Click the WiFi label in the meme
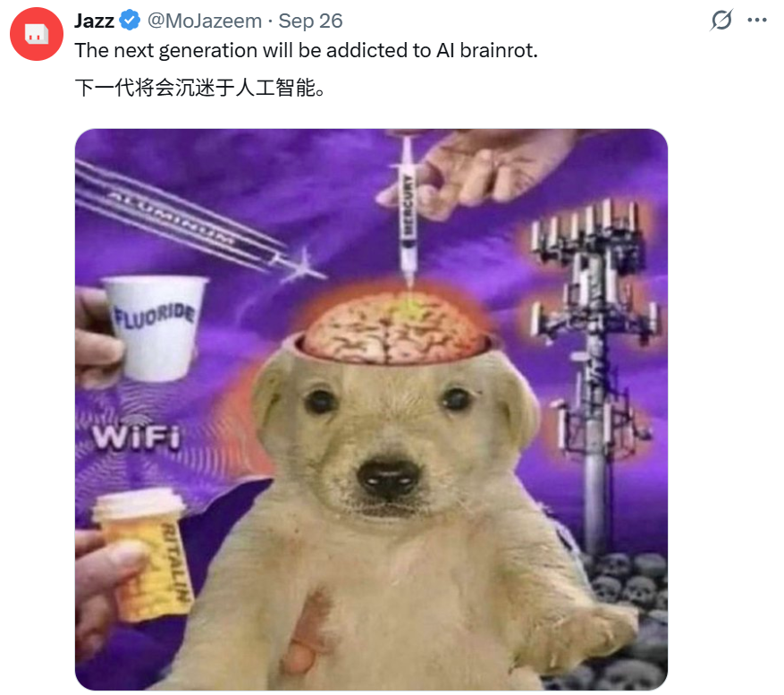784x695 pixels. (136, 436)
